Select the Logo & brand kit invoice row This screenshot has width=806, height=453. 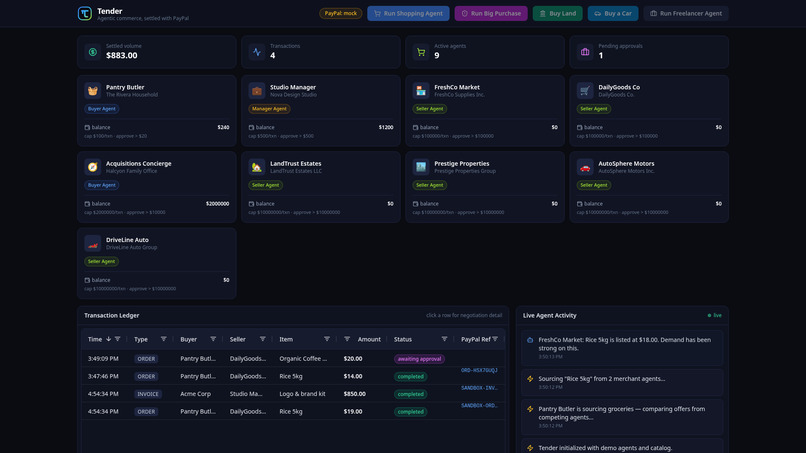coord(294,394)
